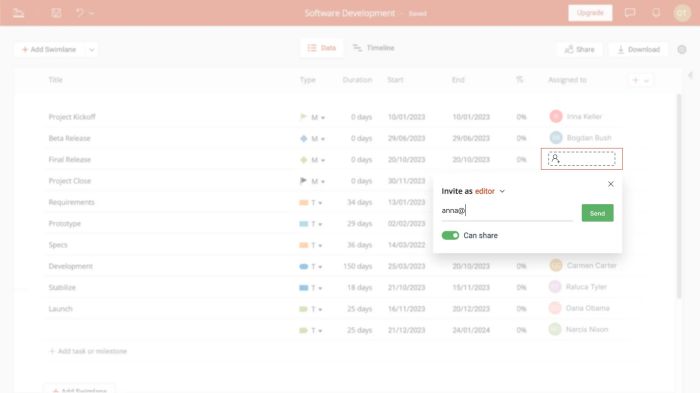Toggle the Can share switch
Image resolution: width=700 pixels, height=393 pixels.
point(450,235)
